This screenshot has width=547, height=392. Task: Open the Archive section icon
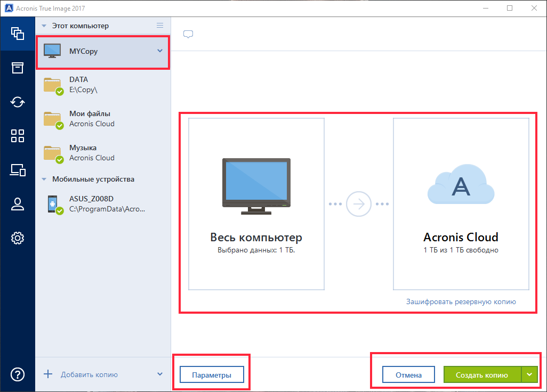[x=18, y=68]
